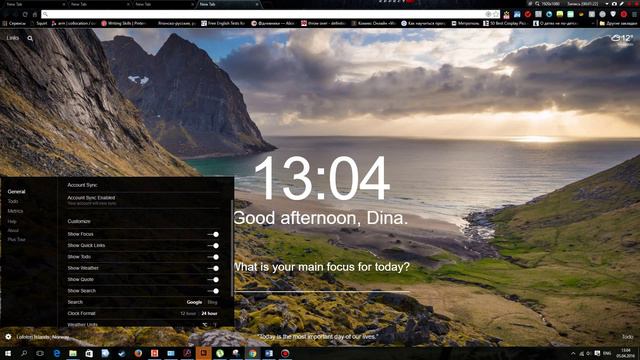Toggle the Show Weather switch

pyautogui.click(x=213, y=268)
